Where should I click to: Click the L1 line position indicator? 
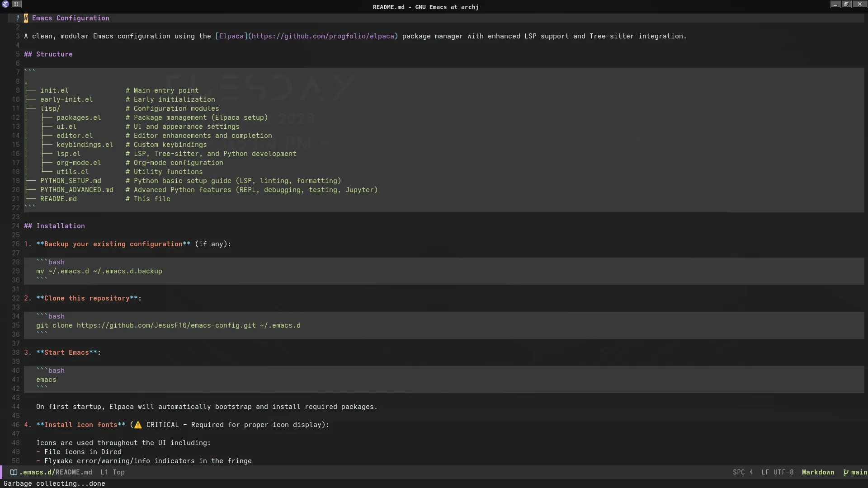coord(104,472)
